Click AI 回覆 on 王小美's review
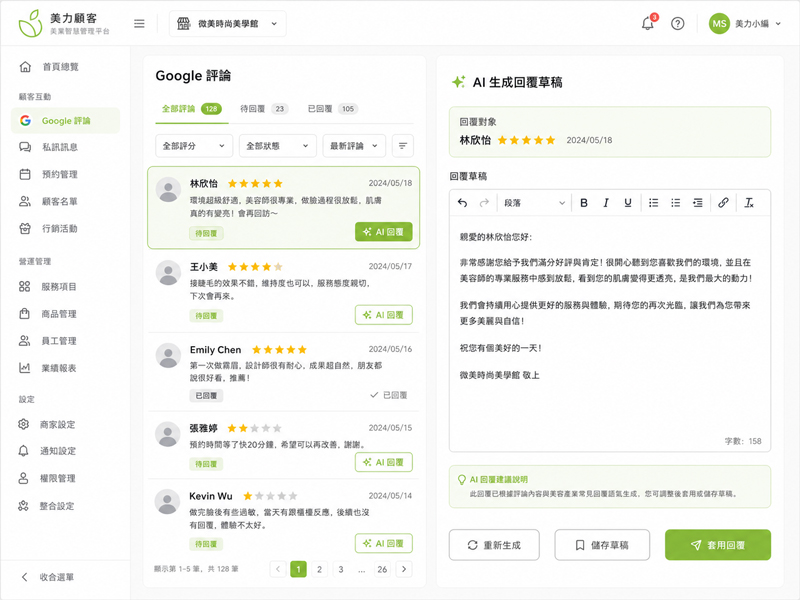 (384, 315)
